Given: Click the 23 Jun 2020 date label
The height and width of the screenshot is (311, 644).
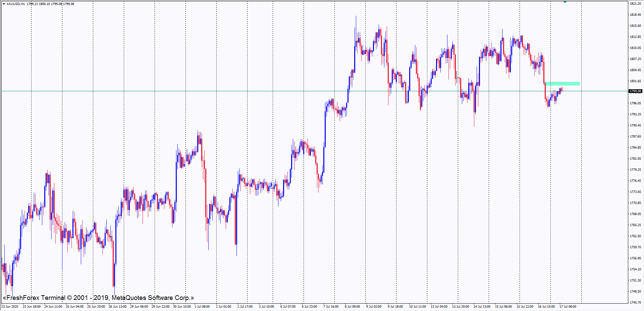Looking at the screenshot, I should pyautogui.click(x=10, y=307).
